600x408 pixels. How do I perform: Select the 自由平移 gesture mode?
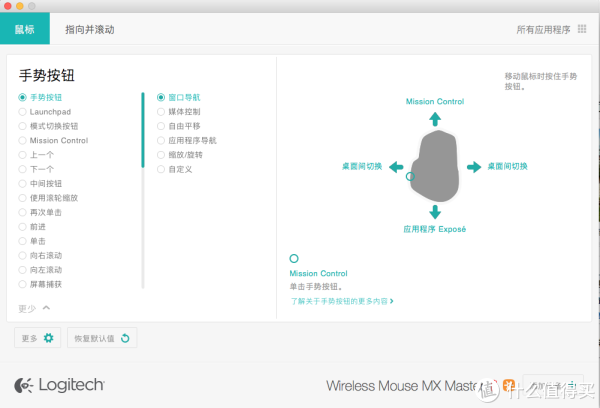coord(161,126)
